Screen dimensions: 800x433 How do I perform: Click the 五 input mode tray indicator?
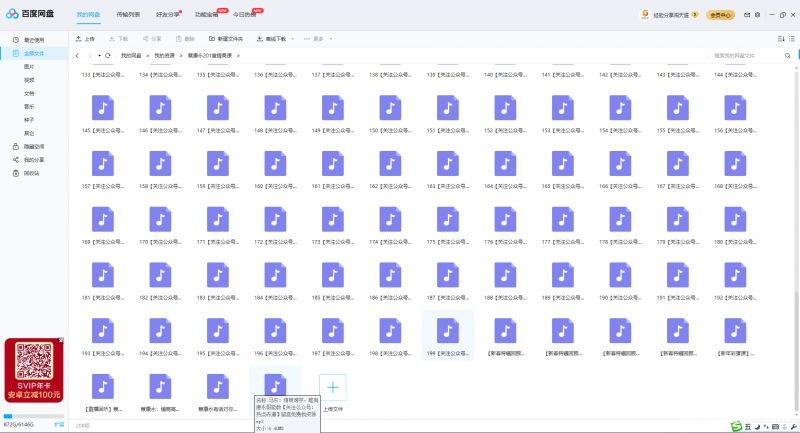[x=748, y=427]
